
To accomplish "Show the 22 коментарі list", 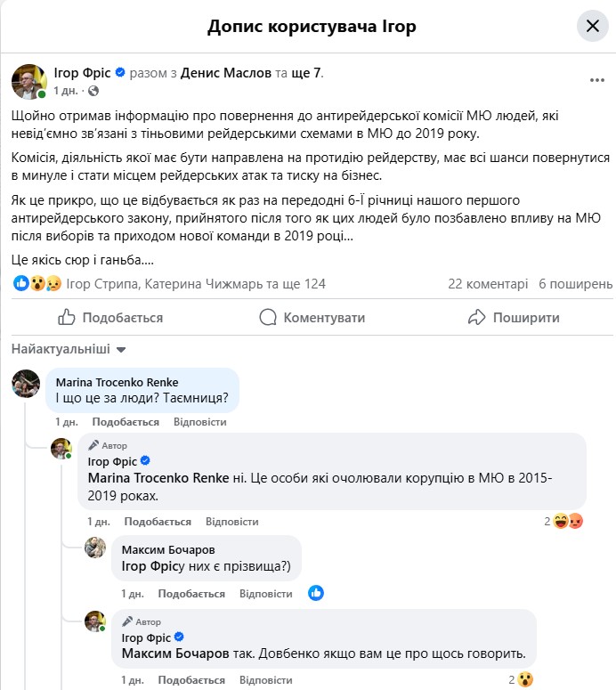I will [488, 284].
